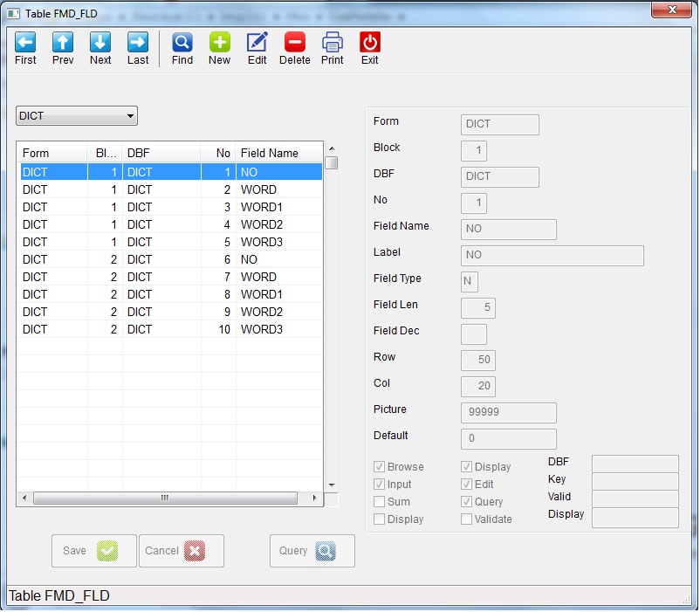700x612 pixels.
Task: Print the table using Print icon
Action: 333,42
